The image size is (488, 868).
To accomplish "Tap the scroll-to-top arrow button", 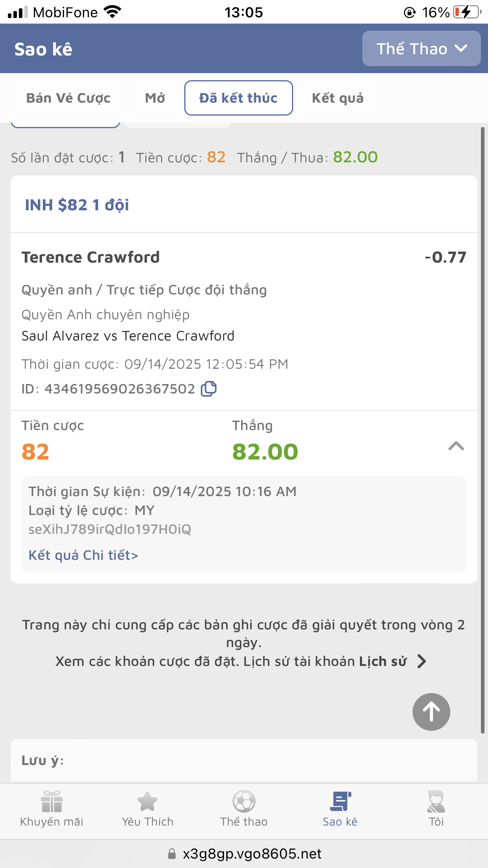I will pos(431,712).
